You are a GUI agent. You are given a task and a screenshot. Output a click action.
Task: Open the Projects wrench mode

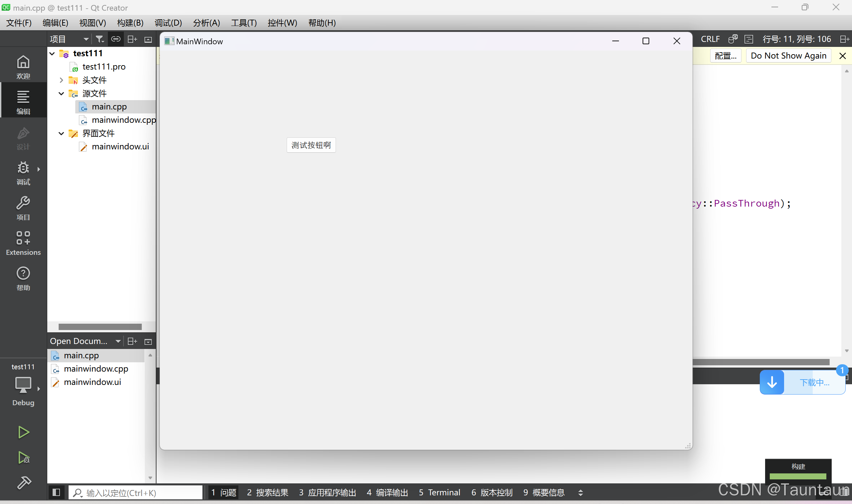(23, 208)
